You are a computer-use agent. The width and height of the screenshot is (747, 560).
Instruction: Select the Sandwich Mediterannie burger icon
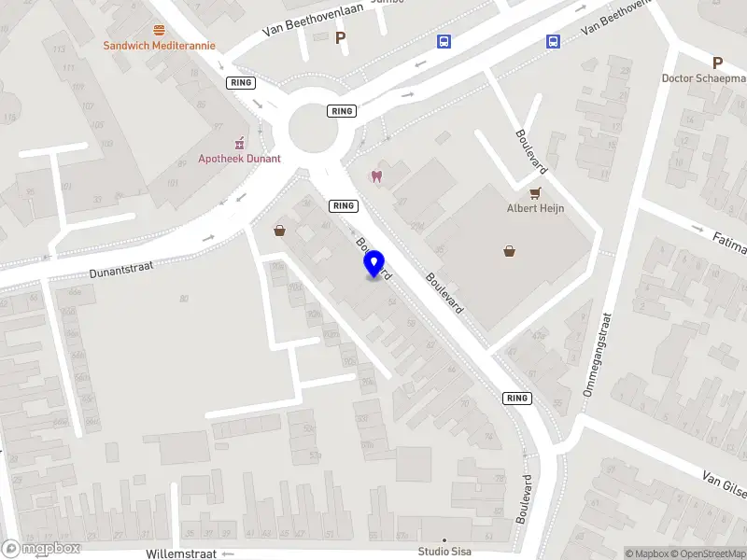159,31
